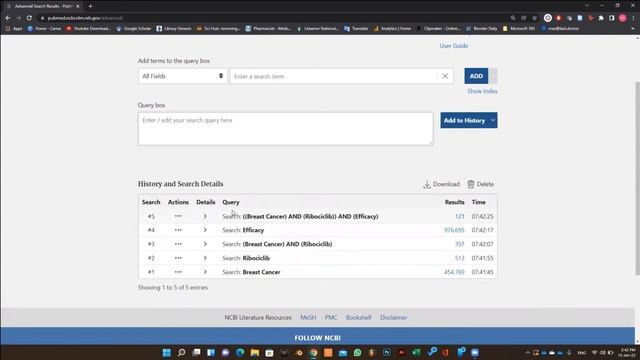Click inside the Query box textarea
This screenshot has width=640, height=360.
click(285, 129)
